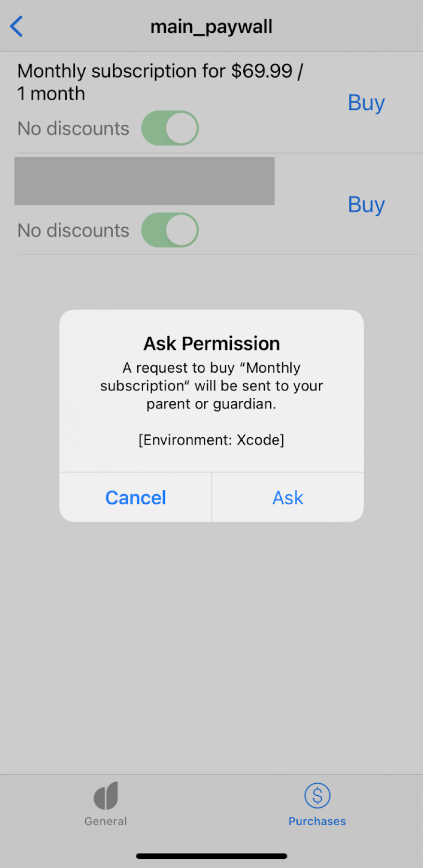Click the gray placeholder product block

145,181
